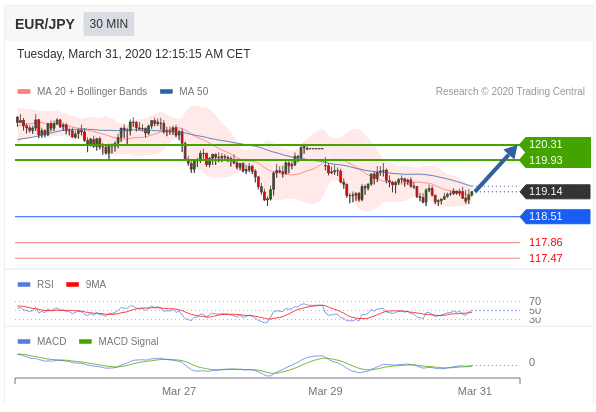Select the red MA 20 Bollinger swatch
This screenshot has width=596, height=412.
(x=24, y=92)
